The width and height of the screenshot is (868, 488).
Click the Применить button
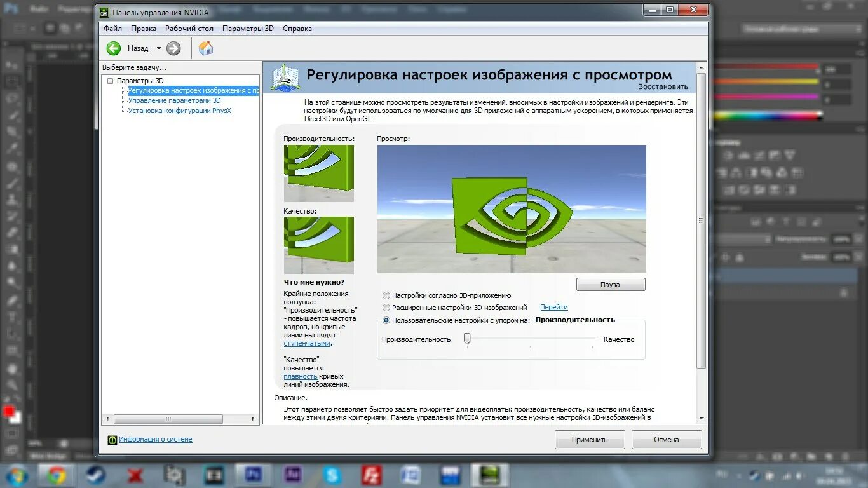coord(590,440)
